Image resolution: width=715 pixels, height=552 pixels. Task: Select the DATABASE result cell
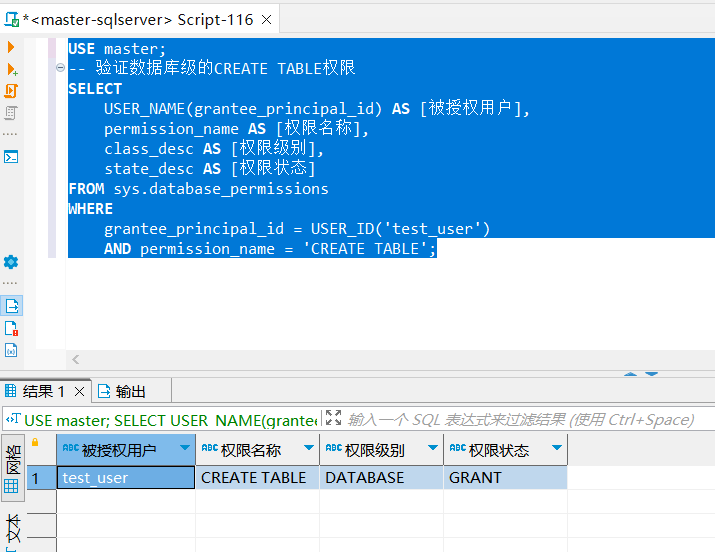(382, 478)
